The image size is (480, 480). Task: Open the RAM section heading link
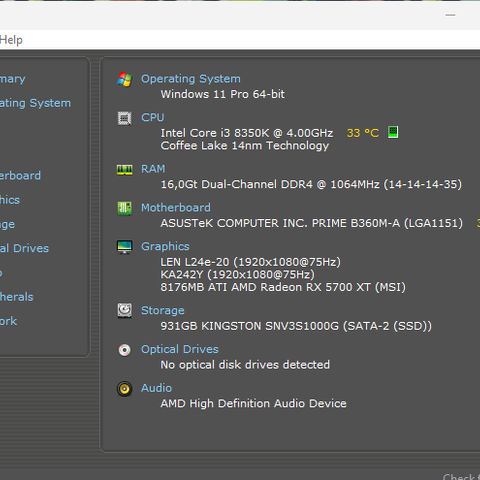coord(153,169)
